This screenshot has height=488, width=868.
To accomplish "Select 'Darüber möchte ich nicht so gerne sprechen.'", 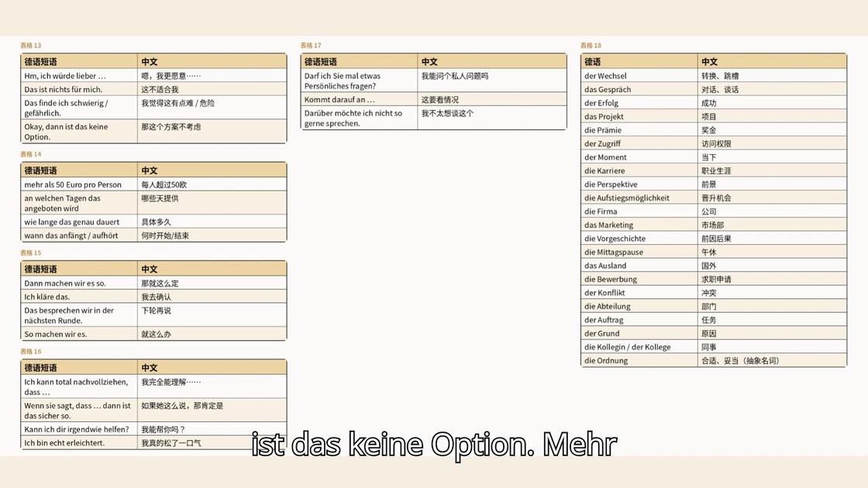I will (353, 118).
